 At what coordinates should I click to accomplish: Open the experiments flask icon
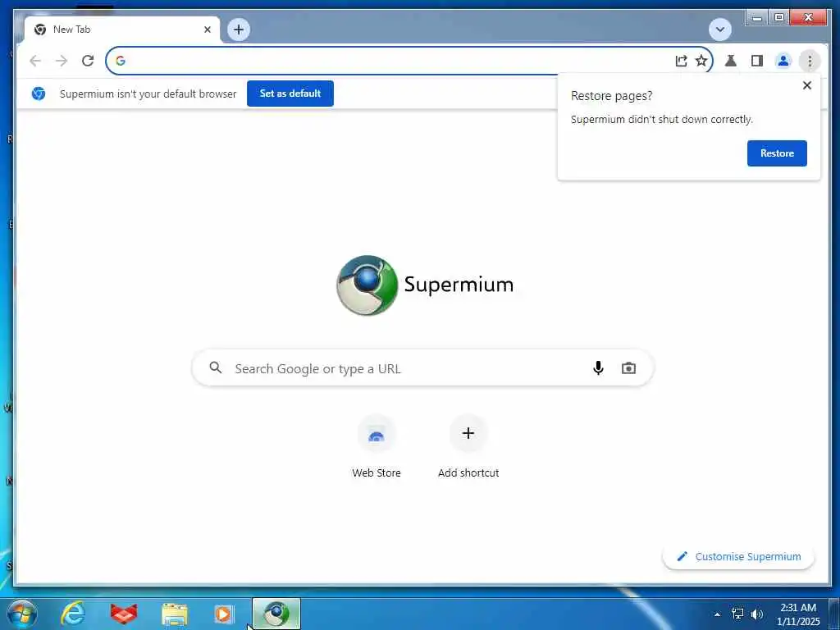730,61
